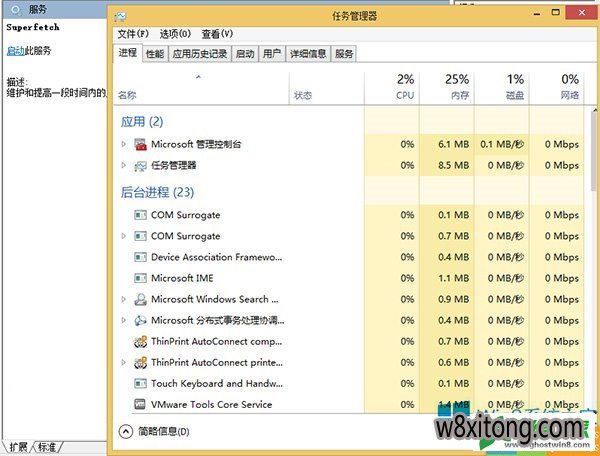The height and width of the screenshot is (456, 600).
Task: Expand the 任务管理器 app entry
Action: tap(124, 165)
